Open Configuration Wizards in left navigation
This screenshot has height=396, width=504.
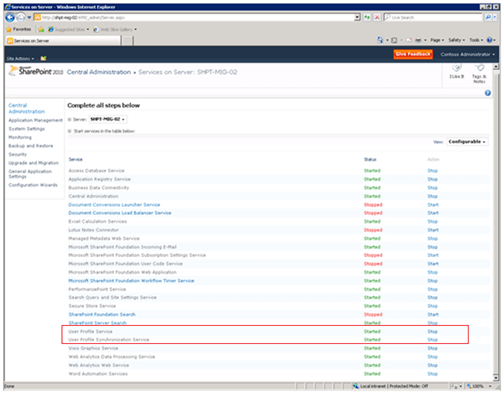coord(33,185)
